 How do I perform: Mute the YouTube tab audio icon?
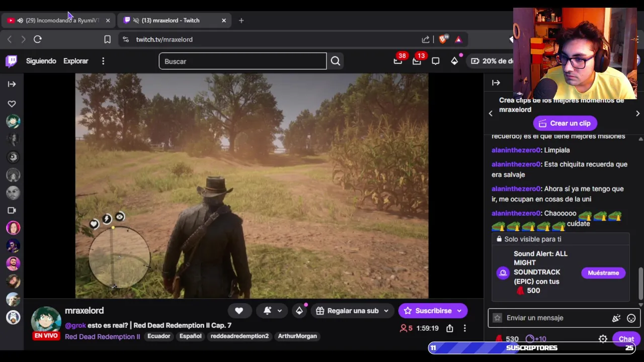tap(20, 20)
